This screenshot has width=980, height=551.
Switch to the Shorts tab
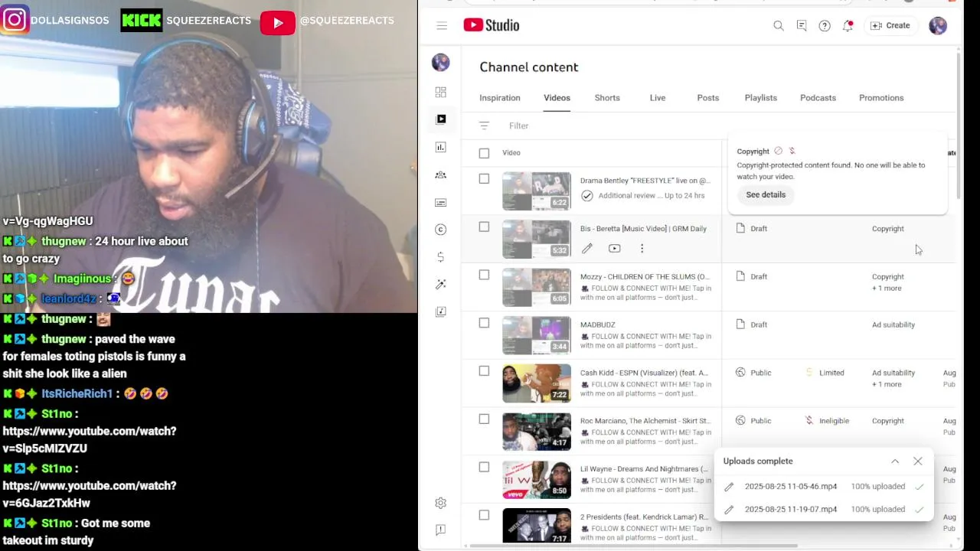tap(607, 98)
